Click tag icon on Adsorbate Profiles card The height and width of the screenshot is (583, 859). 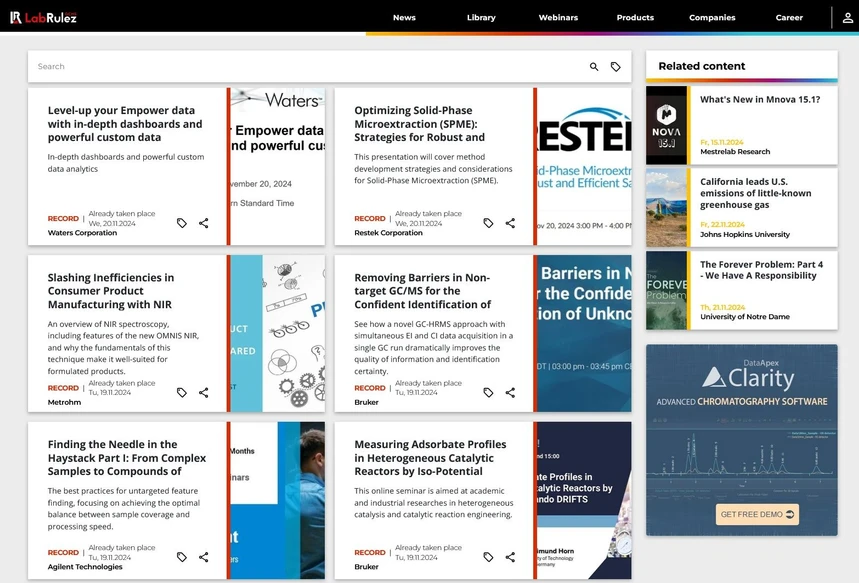488,557
